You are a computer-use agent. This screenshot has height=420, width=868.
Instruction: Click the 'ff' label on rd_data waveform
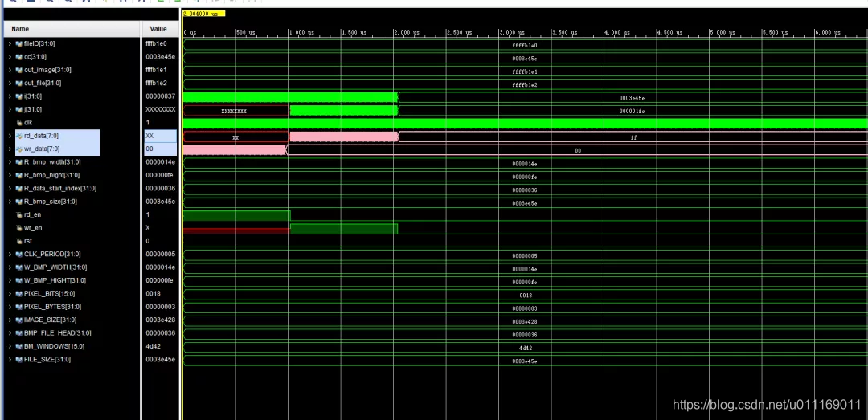[634, 137]
